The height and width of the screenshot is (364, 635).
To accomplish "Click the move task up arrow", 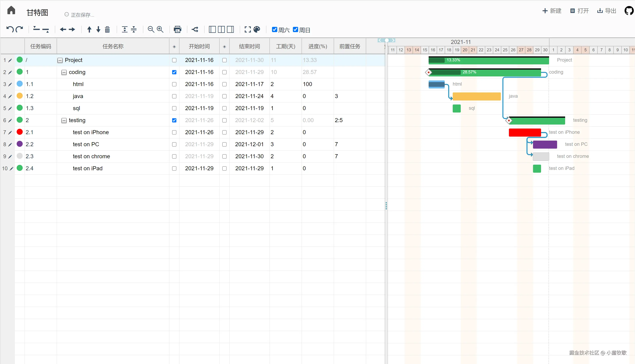I will point(89,29).
